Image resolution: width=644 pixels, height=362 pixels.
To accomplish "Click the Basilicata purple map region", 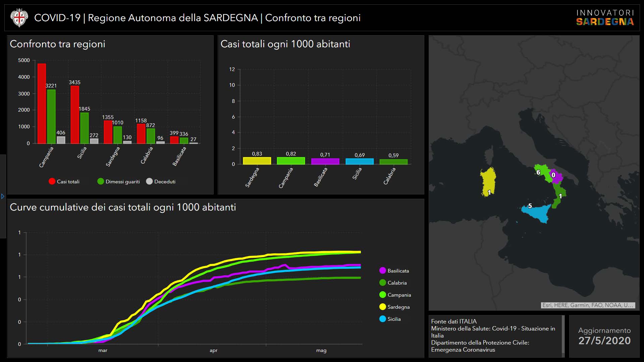I will pyautogui.click(x=556, y=178).
